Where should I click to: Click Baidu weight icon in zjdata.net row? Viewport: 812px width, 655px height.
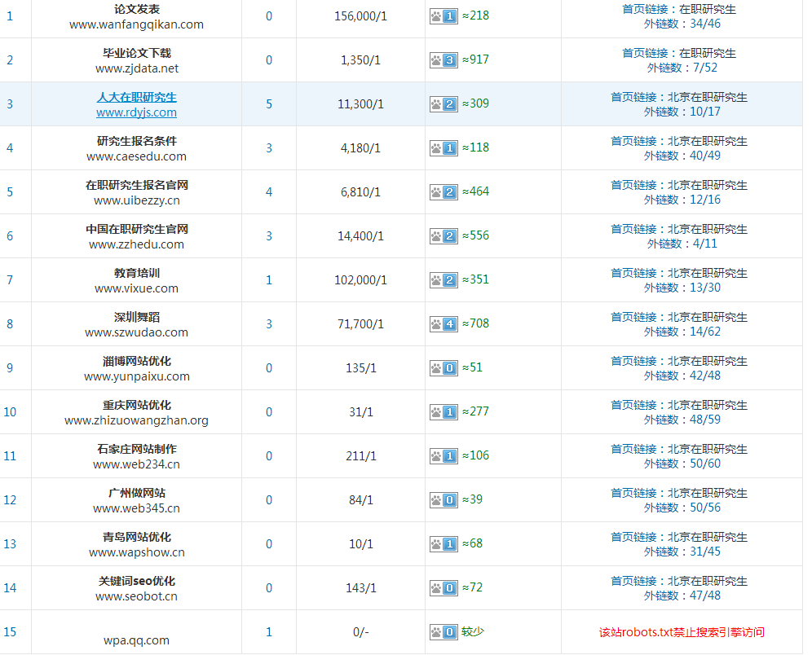(x=444, y=60)
